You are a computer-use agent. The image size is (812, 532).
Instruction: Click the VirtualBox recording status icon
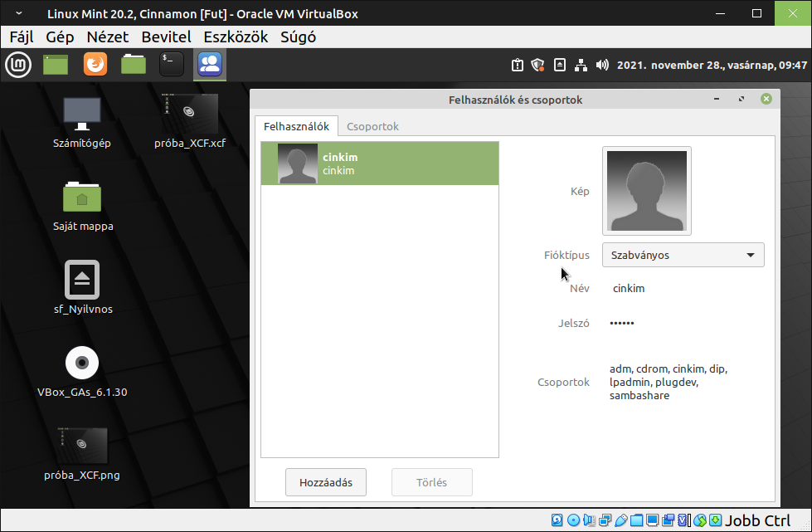click(668, 520)
